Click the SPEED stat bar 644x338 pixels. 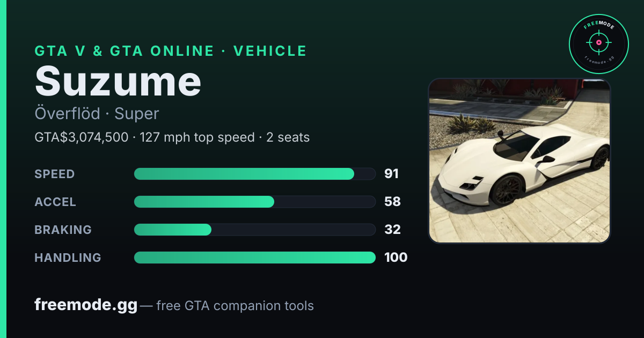pyautogui.click(x=254, y=174)
